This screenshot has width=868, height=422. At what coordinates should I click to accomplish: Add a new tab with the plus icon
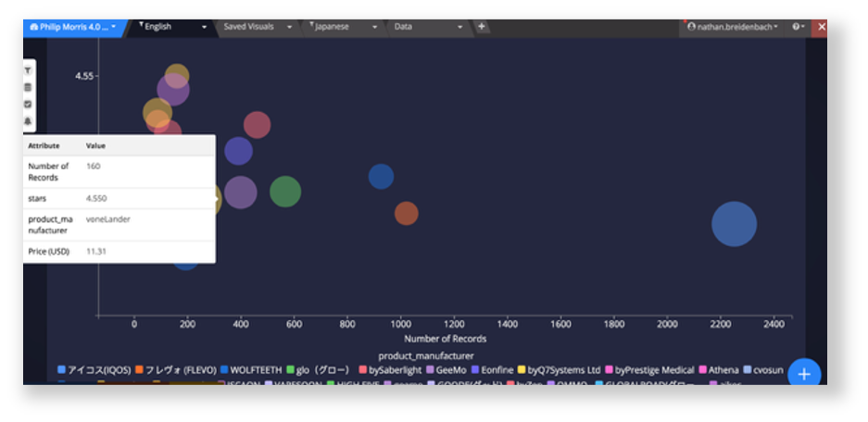481,27
